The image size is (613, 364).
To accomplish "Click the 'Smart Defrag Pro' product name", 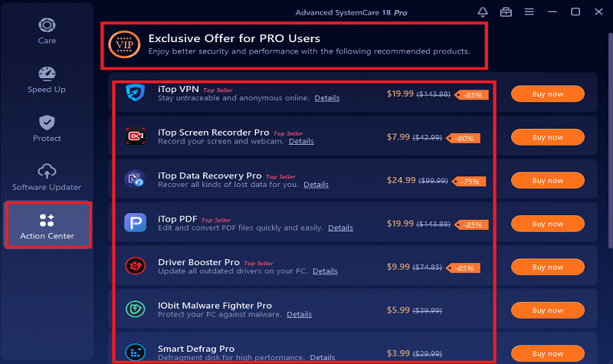I will (196, 349).
